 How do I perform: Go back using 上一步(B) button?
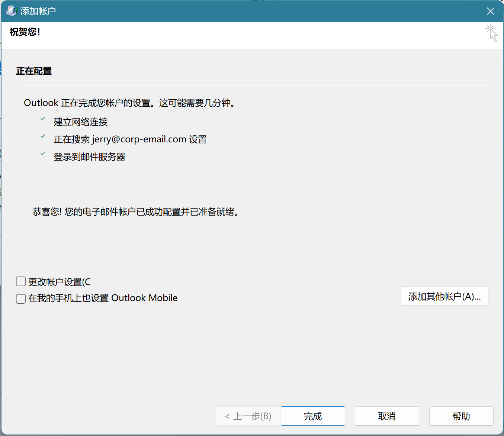click(x=248, y=416)
